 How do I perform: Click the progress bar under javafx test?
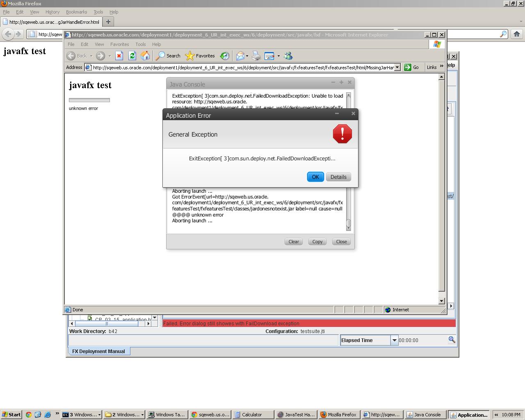click(89, 100)
